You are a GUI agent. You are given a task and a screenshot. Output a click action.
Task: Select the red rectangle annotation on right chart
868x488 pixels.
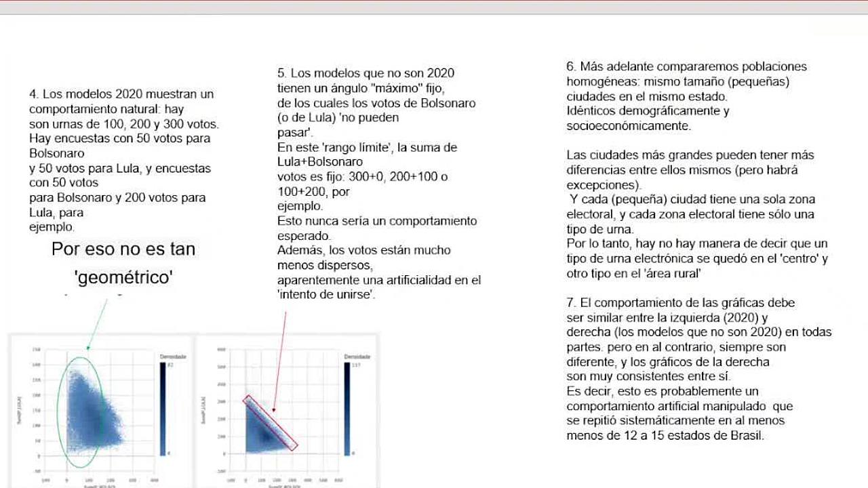click(271, 424)
